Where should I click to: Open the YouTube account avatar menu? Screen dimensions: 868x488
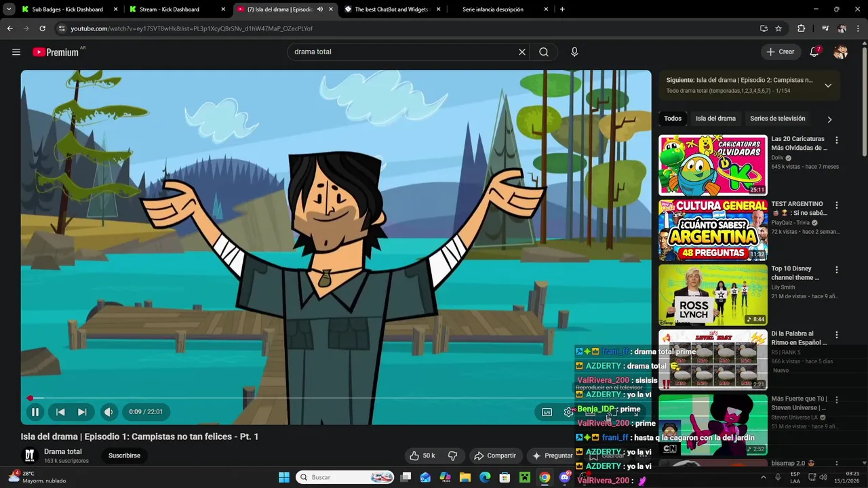pos(841,52)
